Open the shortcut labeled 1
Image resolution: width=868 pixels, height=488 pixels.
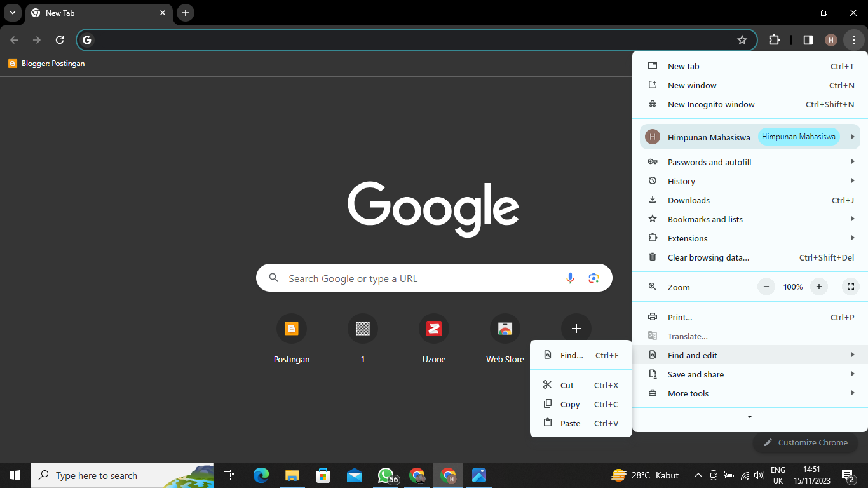(363, 339)
